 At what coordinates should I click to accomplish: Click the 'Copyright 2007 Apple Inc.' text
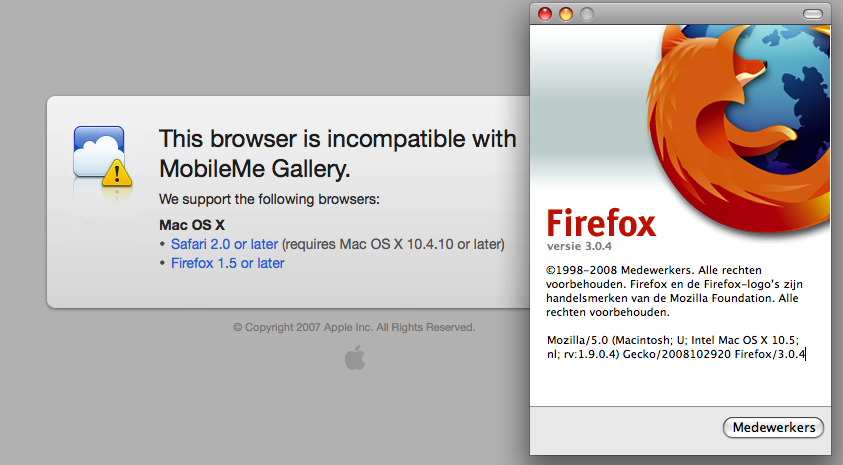(354, 327)
